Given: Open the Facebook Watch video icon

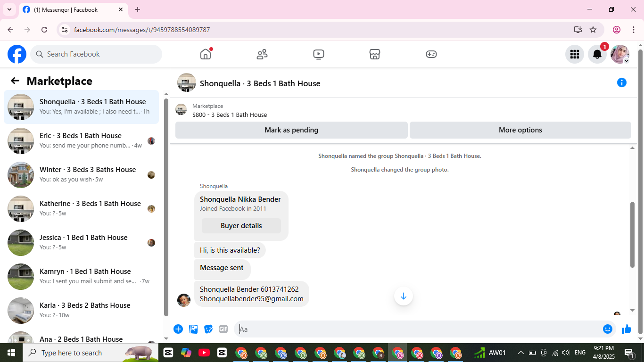Looking at the screenshot, I should click(x=319, y=54).
